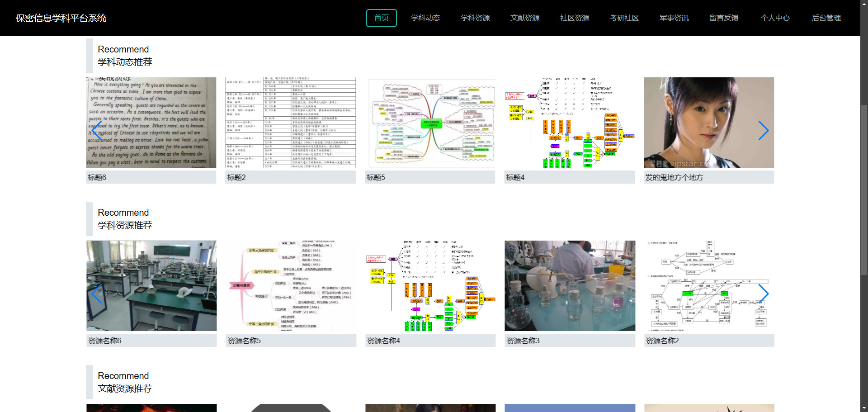The height and width of the screenshot is (412, 868).
Task: Select 文献资源 in the top navigation
Action: (525, 18)
